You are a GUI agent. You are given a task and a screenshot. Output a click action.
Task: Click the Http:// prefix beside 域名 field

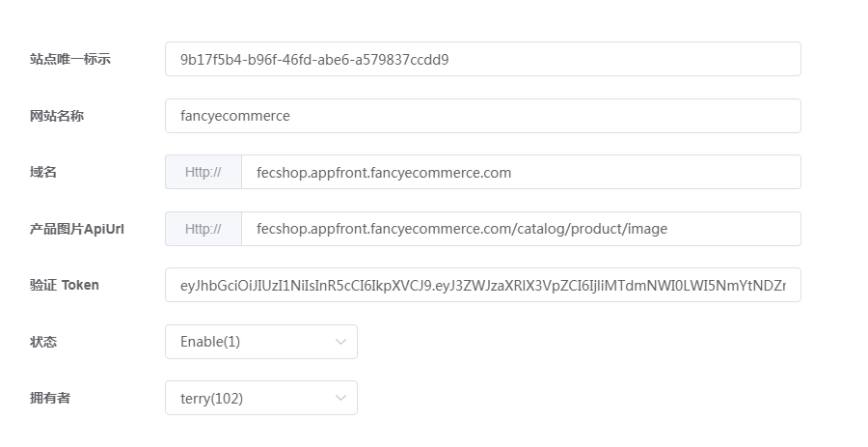(203, 172)
